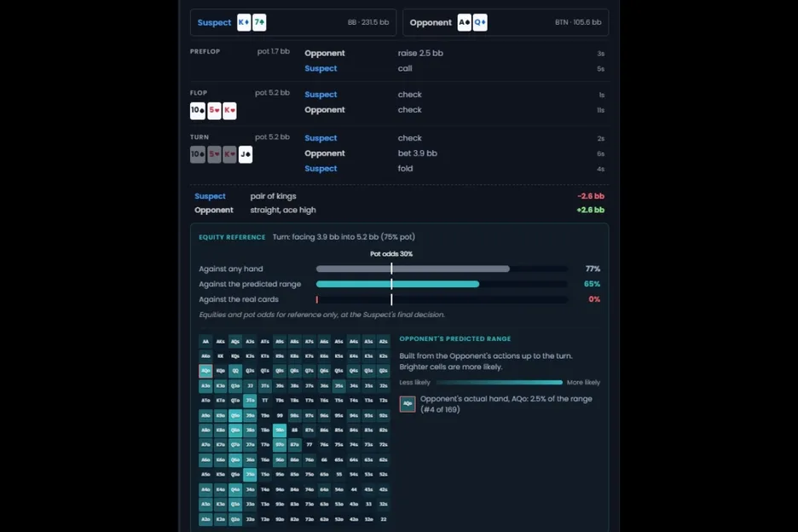Click the Suspect name in the top header
Image resolution: width=798 pixels, height=532 pixels.
(x=214, y=22)
